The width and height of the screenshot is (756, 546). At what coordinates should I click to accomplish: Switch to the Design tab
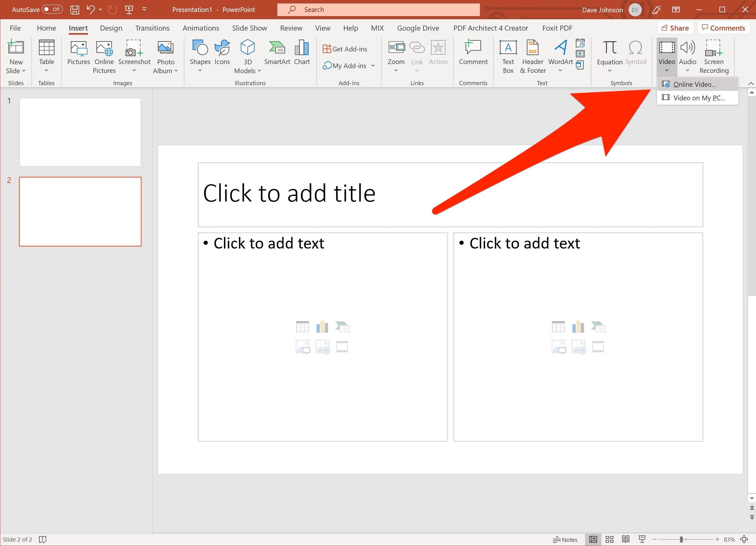(x=111, y=28)
